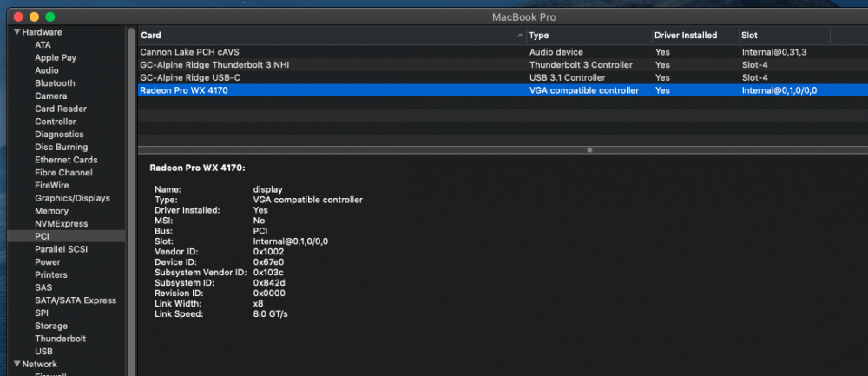Click the Revision ID value 0x0000

(269, 293)
